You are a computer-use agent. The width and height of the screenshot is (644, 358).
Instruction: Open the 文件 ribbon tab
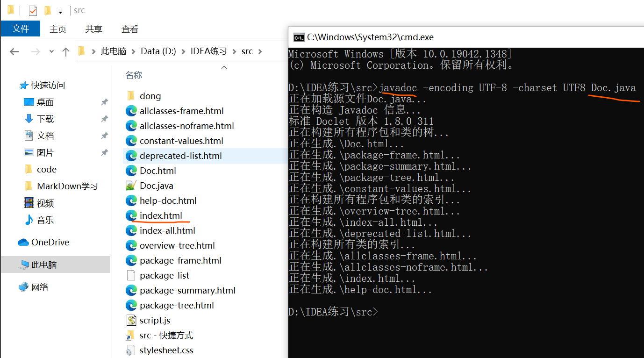(x=21, y=29)
